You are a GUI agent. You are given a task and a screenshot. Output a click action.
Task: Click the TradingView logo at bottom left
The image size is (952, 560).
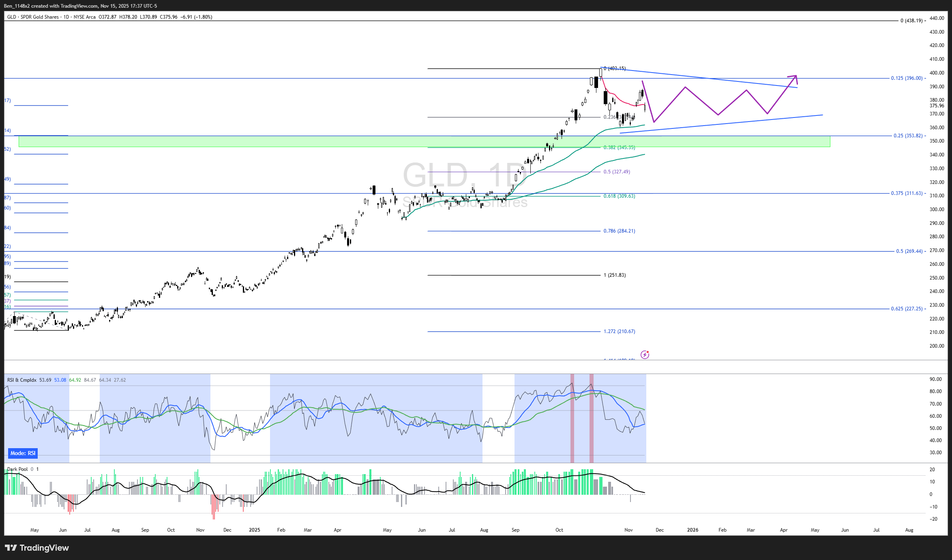(37, 548)
